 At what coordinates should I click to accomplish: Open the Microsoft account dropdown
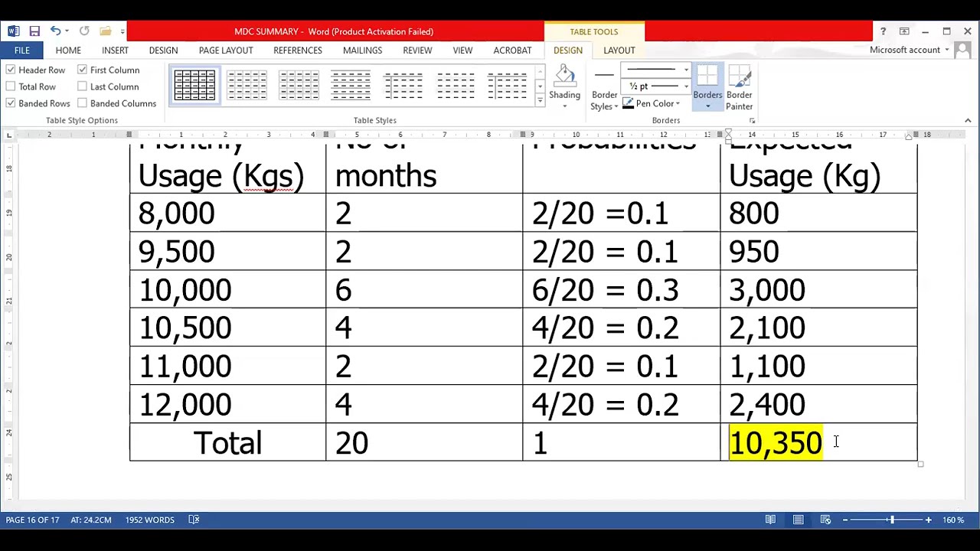pyautogui.click(x=947, y=50)
